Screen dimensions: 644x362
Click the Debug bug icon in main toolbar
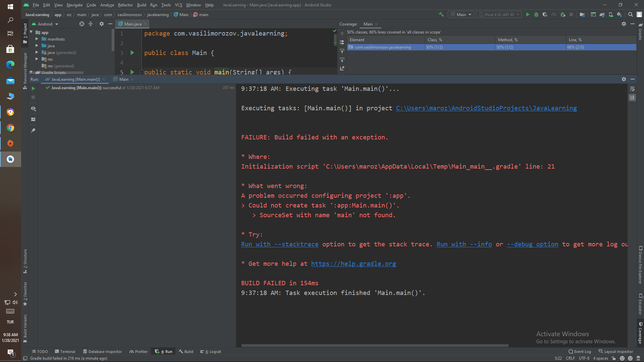click(536, 14)
